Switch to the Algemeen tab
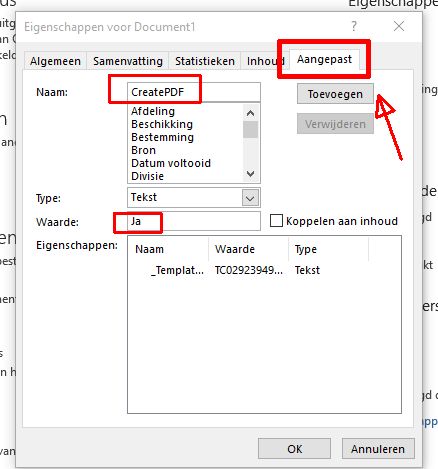 pyautogui.click(x=55, y=61)
